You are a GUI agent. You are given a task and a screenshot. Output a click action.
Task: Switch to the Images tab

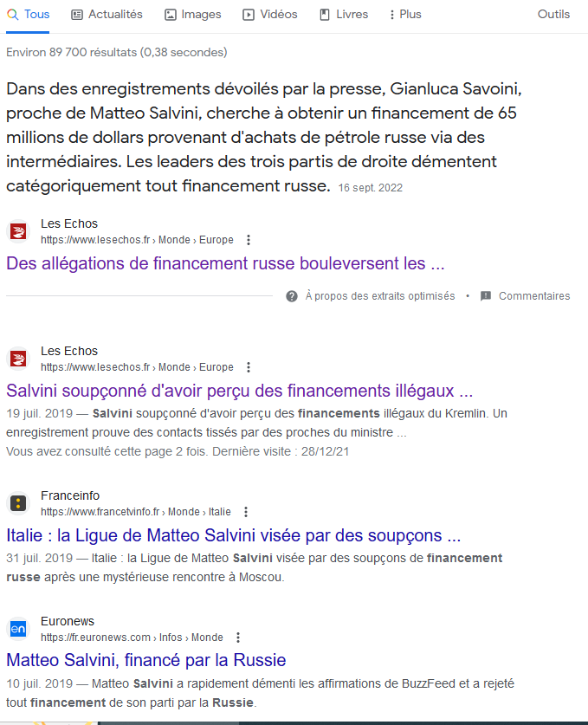click(193, 15)
